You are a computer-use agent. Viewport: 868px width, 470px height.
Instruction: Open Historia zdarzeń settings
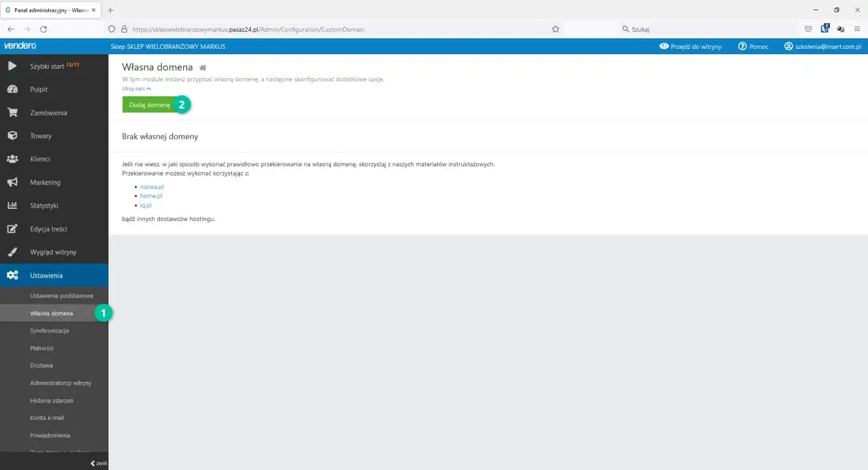tap(52, 400)
